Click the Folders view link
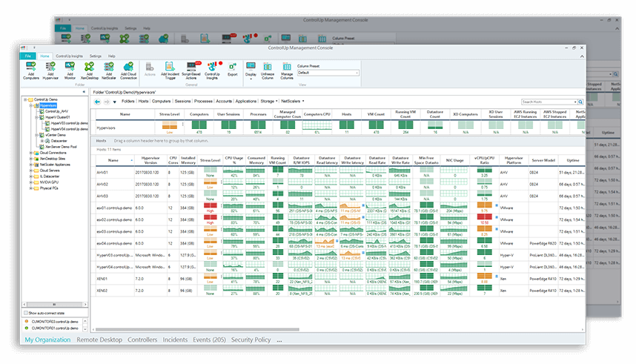Viewport: 636px width, 364px height. point(127,101)
